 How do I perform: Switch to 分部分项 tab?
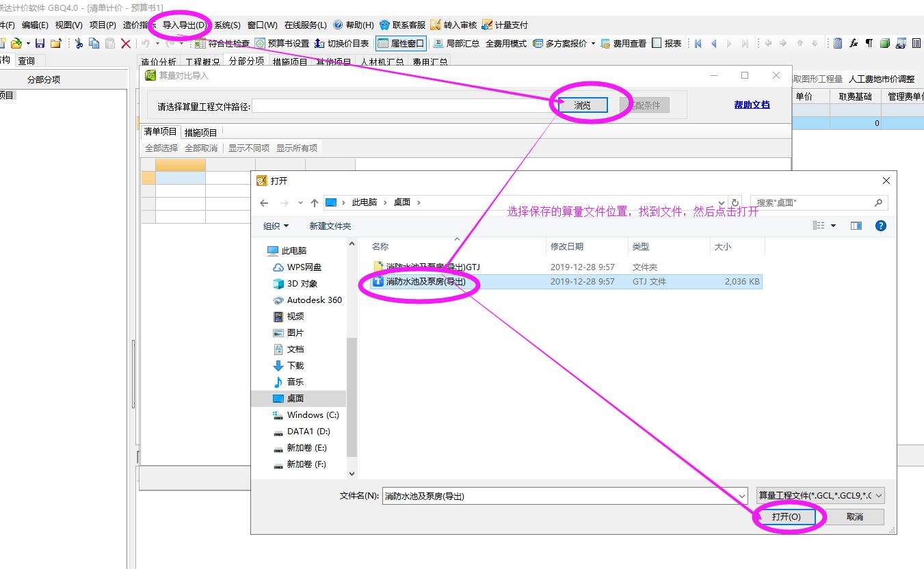(246, 62)
